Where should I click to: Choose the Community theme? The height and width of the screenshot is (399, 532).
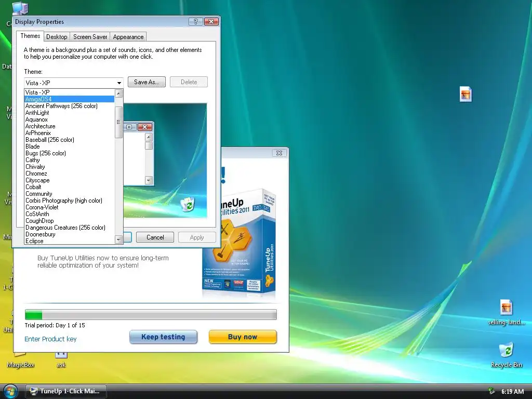tap(70, 194)
